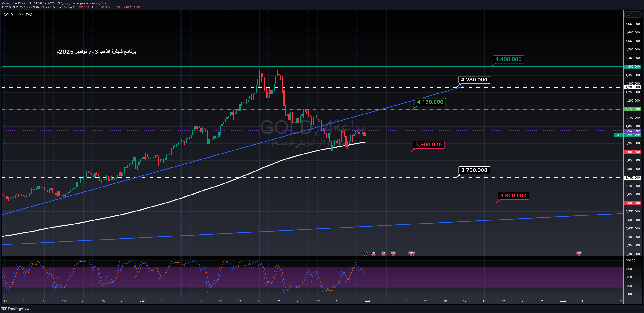Image resolution: width=644 pixels, height=313 pixels.
Task: Click the current price 4,001.505 axis label
Action: (632, 135)
